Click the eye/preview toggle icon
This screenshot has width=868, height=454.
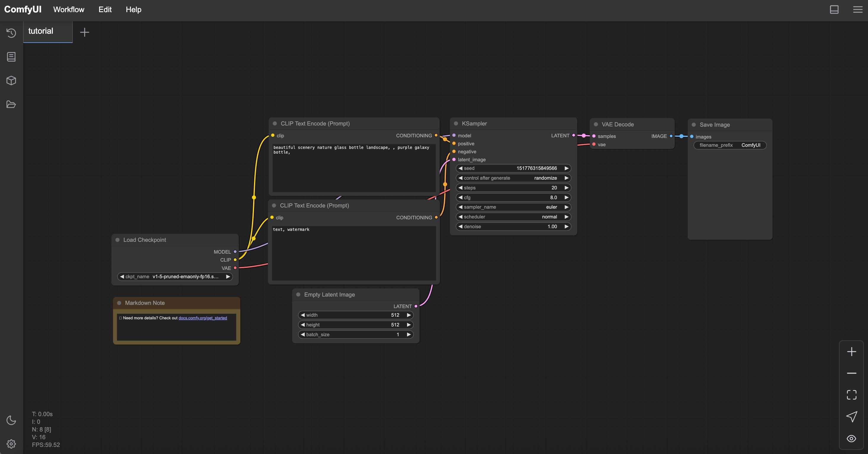(851, 438)
